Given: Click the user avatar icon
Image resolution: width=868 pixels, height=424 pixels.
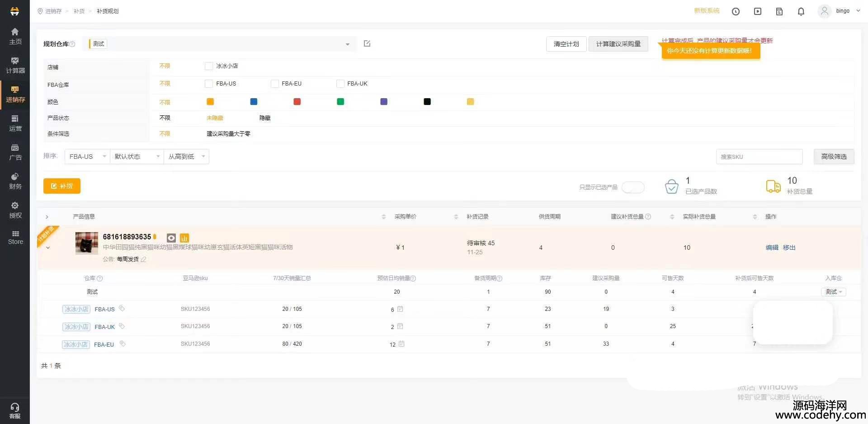Looking at the screenshot, I should (x=825, y=11).
